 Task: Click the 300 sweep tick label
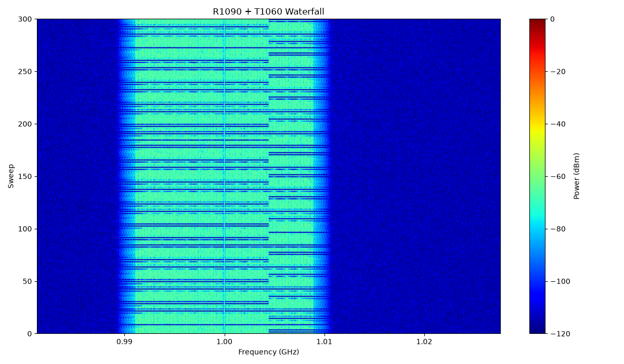tap(25, 19)
